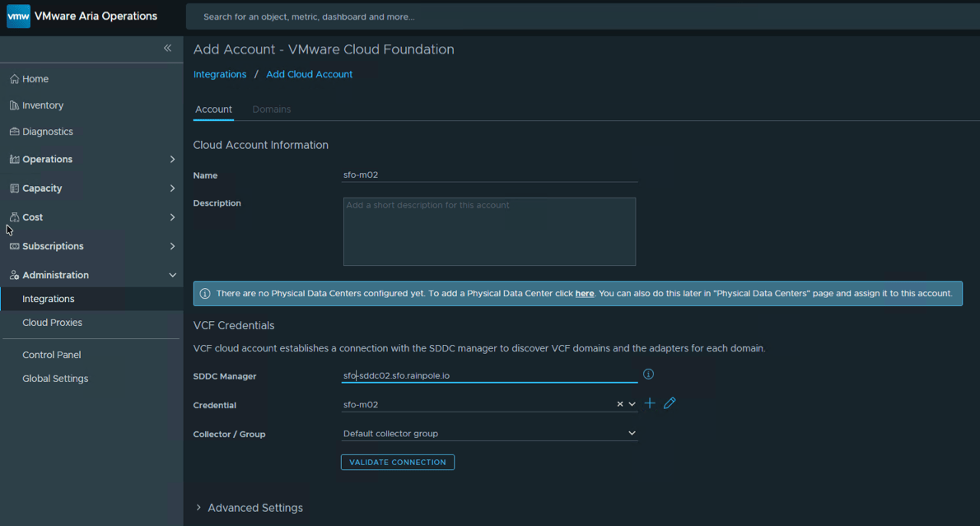Click the Cost label in sidebar

[32, 217]
